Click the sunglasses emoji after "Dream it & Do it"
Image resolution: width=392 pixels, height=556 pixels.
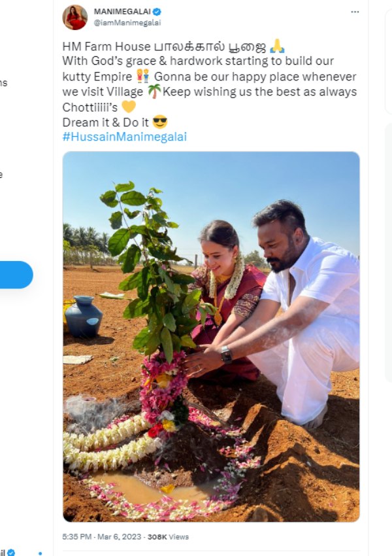coord(159,122)
